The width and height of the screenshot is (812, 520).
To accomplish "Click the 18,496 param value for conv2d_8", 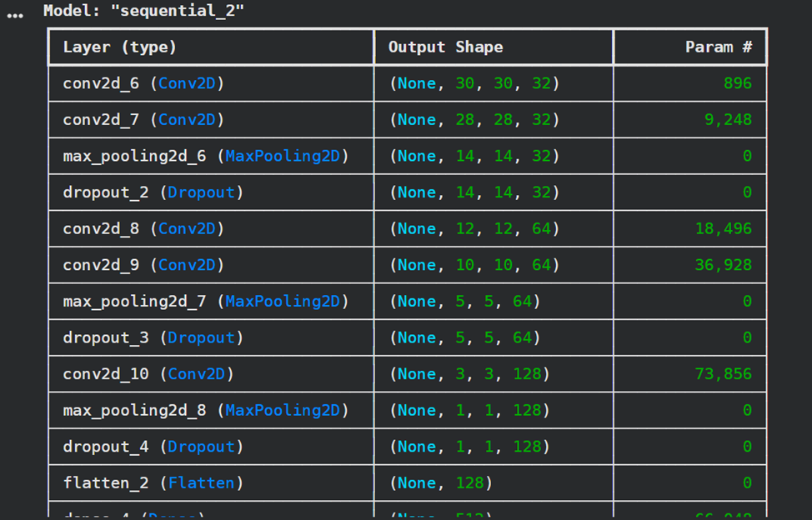I will click(x=723, y=228).
